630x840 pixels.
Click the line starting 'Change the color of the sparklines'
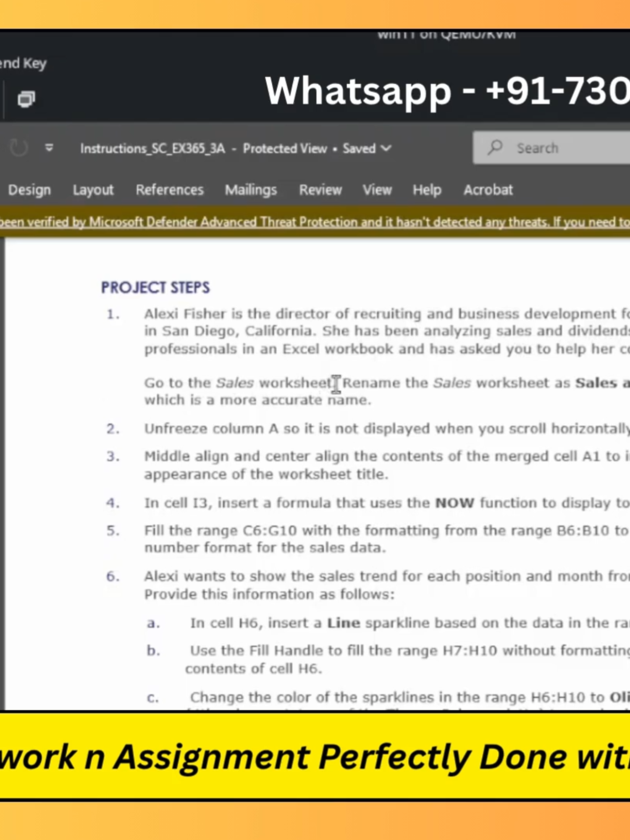click(410, 697)
